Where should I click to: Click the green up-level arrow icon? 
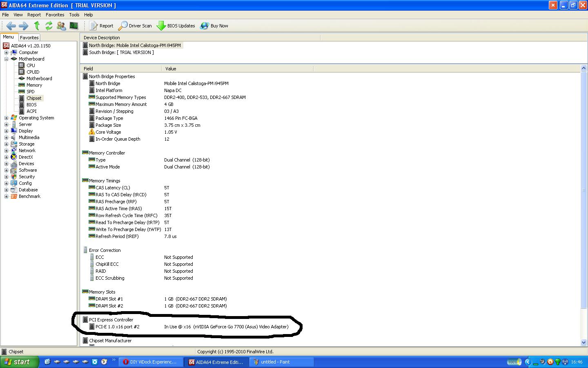[x=37, y=26]
